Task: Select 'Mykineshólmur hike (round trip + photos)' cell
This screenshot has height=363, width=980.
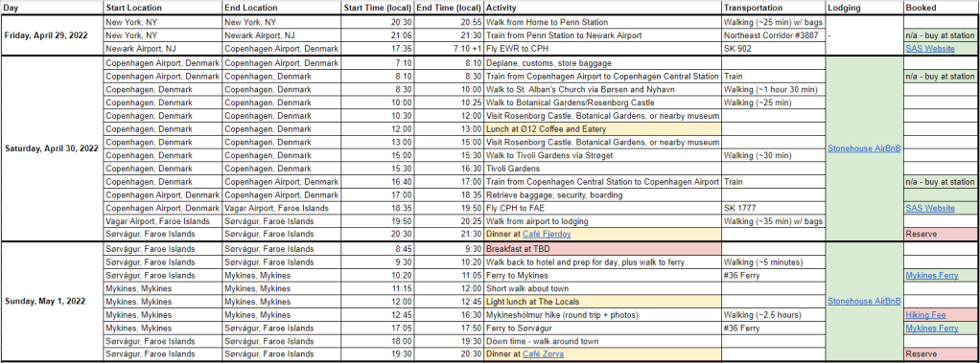Action: 602,315
